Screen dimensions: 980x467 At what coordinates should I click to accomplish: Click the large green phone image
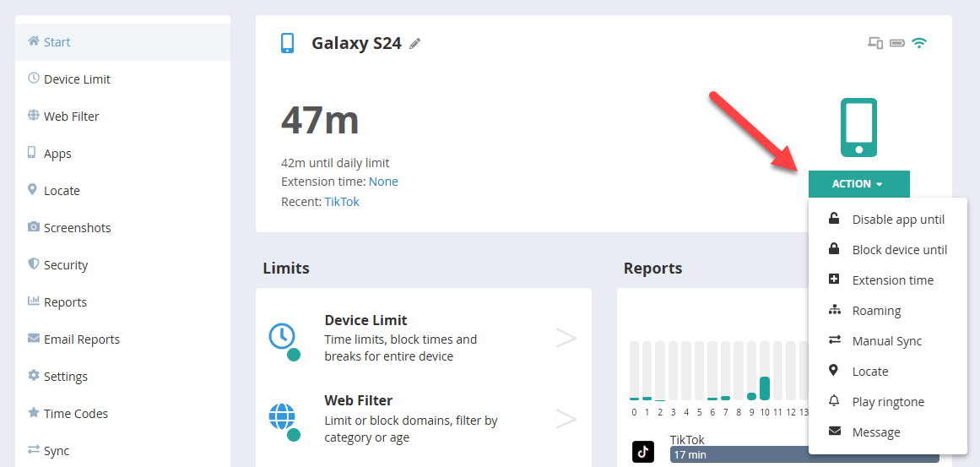point(858,128)
